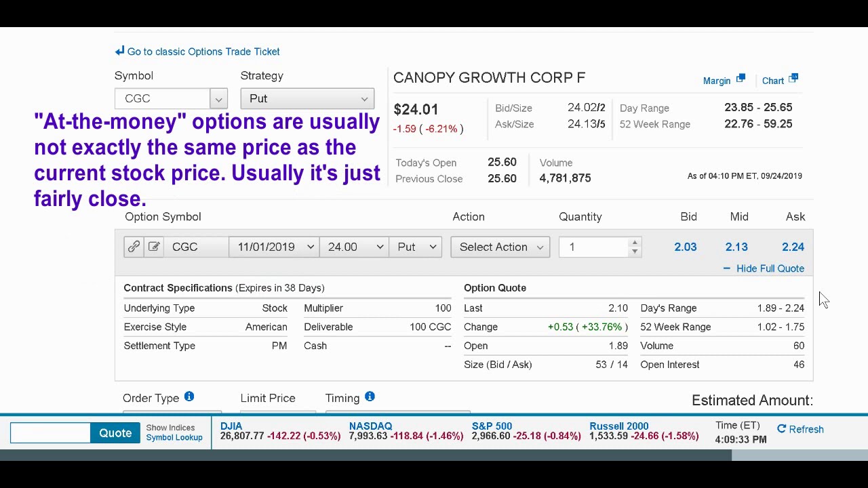The width and height of the screenshot is (868, 488).
Task: Click the Quantity input field
Action: click(x=595, y=247)
